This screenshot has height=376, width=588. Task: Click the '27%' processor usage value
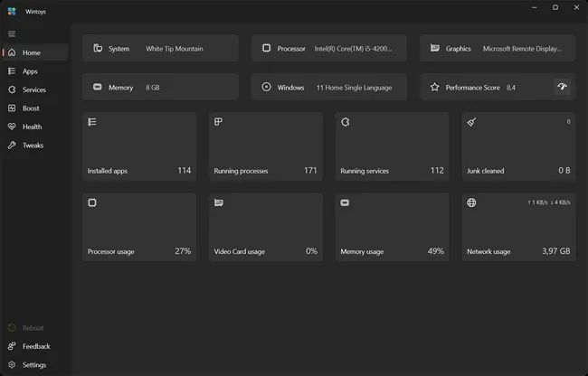183,251
